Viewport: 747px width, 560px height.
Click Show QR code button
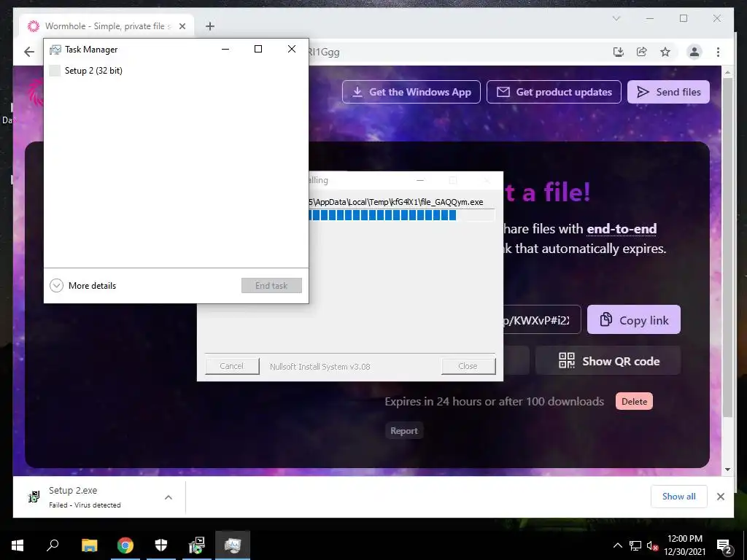pyautogui.click(x=608, y=360)
